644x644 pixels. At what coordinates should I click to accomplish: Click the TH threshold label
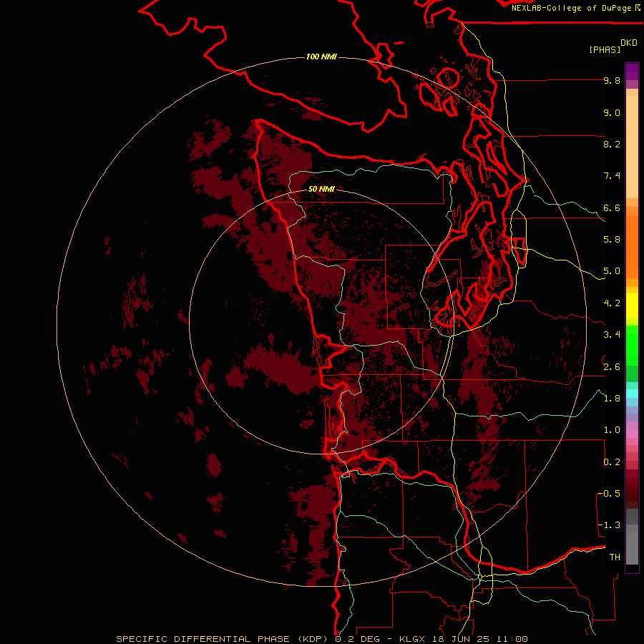click(x=615, y=557)
